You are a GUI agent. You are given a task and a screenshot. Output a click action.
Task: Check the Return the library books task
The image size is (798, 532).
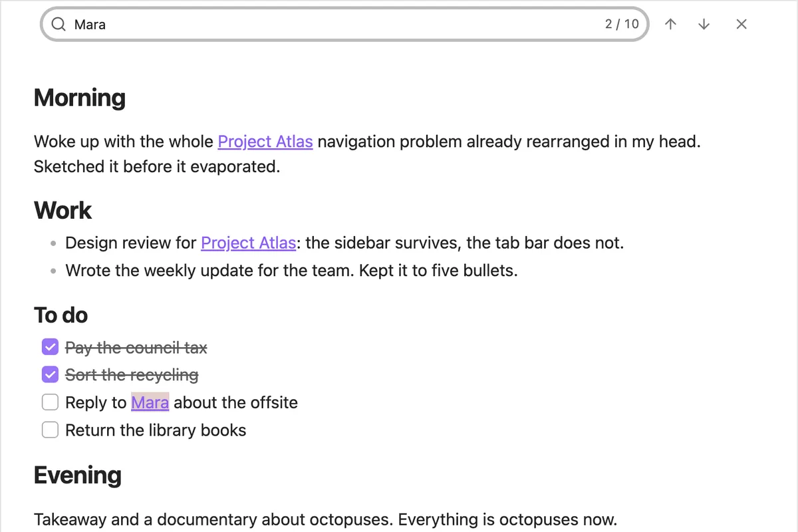coord(50,430)
